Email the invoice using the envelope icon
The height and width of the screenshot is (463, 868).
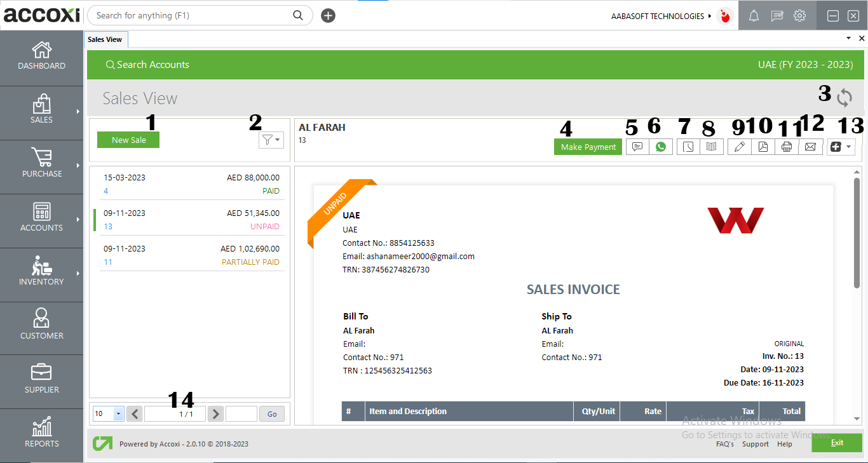coord(810,147)
